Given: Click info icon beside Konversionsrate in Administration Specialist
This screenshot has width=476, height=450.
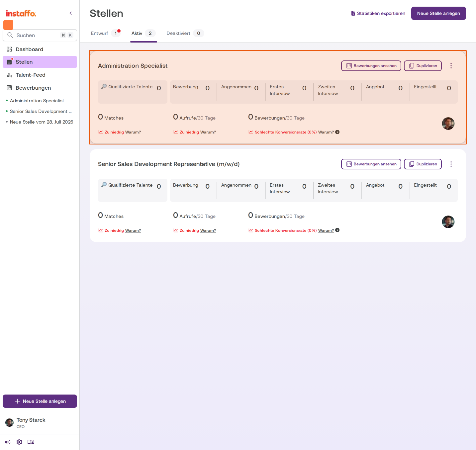Looking at the screenshot, I should point(337,132).
